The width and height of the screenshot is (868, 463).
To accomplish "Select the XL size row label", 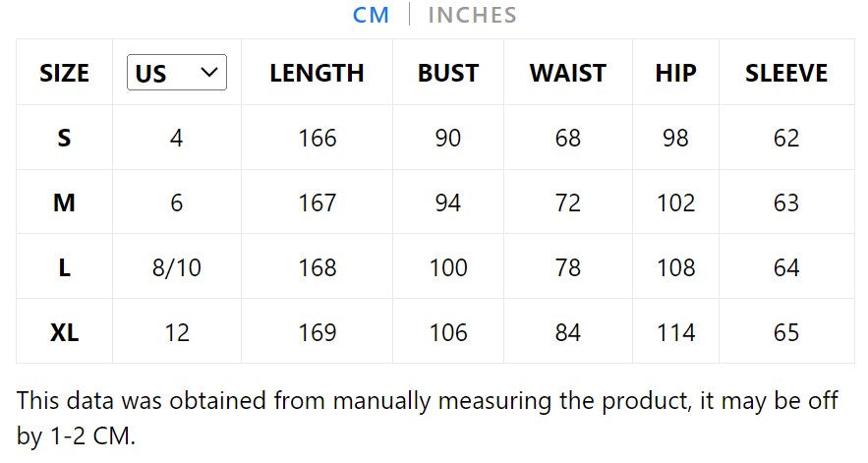I will [64, 332].
